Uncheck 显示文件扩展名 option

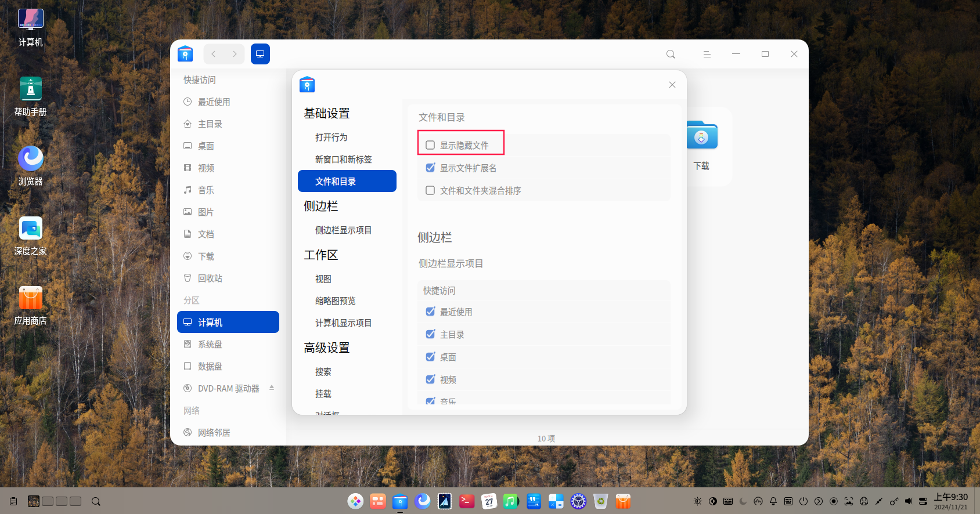click(430, 168)
